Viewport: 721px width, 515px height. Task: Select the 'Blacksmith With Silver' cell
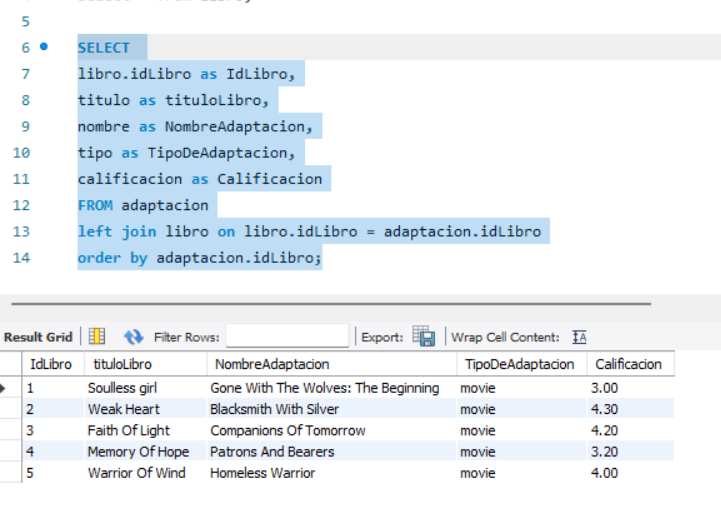[x=274, y=409]
